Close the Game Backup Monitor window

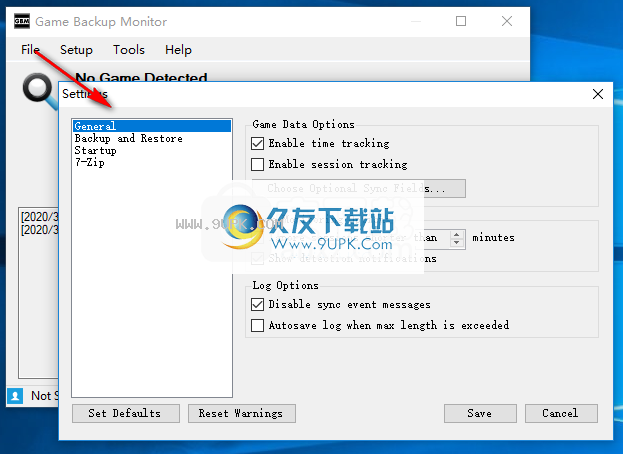(507, 21)
